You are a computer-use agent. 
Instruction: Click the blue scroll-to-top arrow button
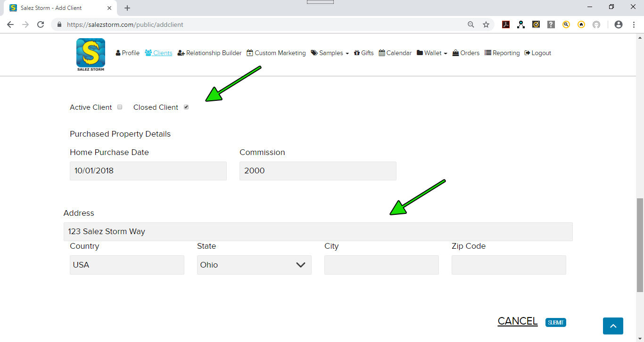[613, 326]
